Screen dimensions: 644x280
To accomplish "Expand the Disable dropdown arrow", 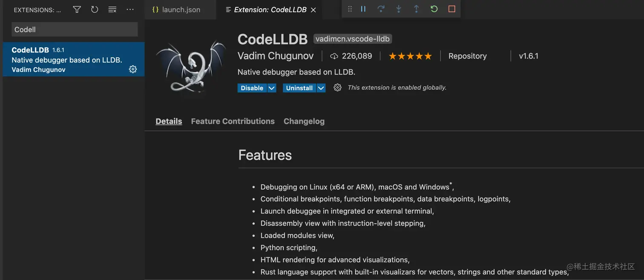I will [x=272, y=88].
